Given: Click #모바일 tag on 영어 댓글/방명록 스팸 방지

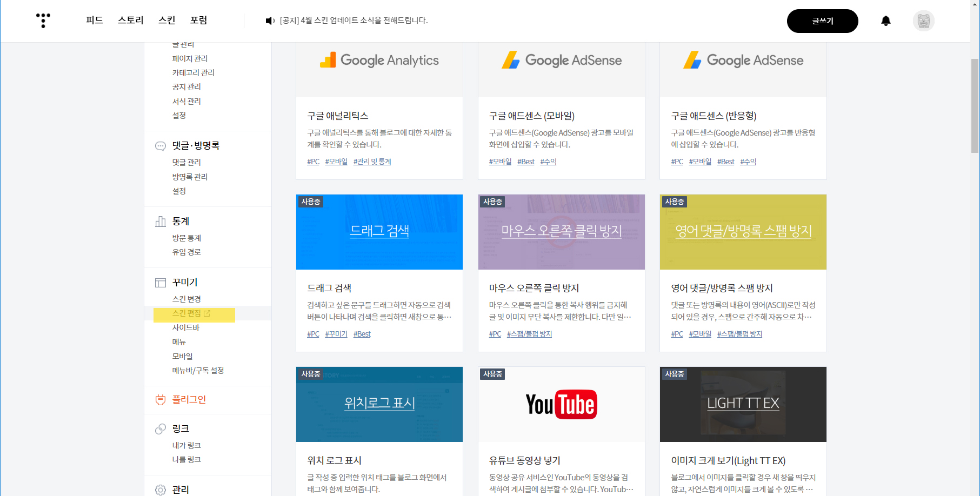Looking at the screenshot, I should pyautogui.click(x=700, y=334).
